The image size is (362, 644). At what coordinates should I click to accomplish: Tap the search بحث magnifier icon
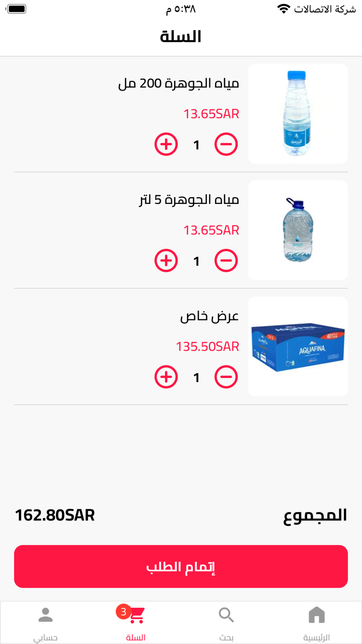(226, 614)
